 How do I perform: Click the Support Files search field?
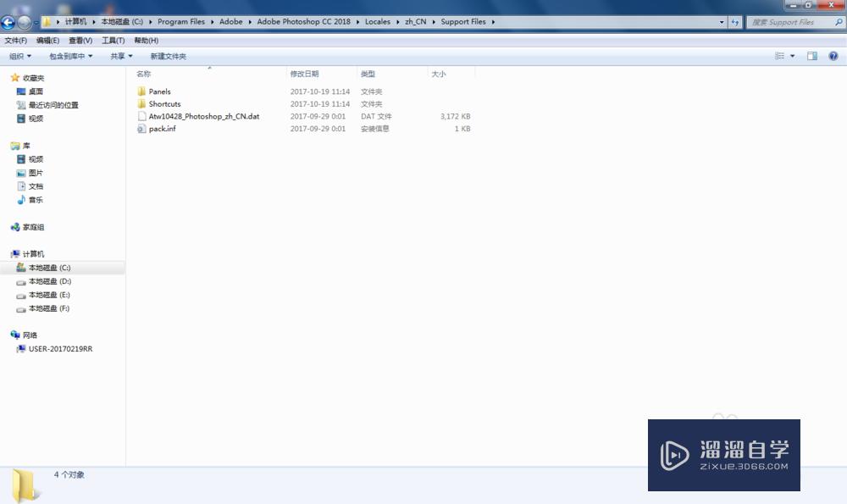click(791, 22)
